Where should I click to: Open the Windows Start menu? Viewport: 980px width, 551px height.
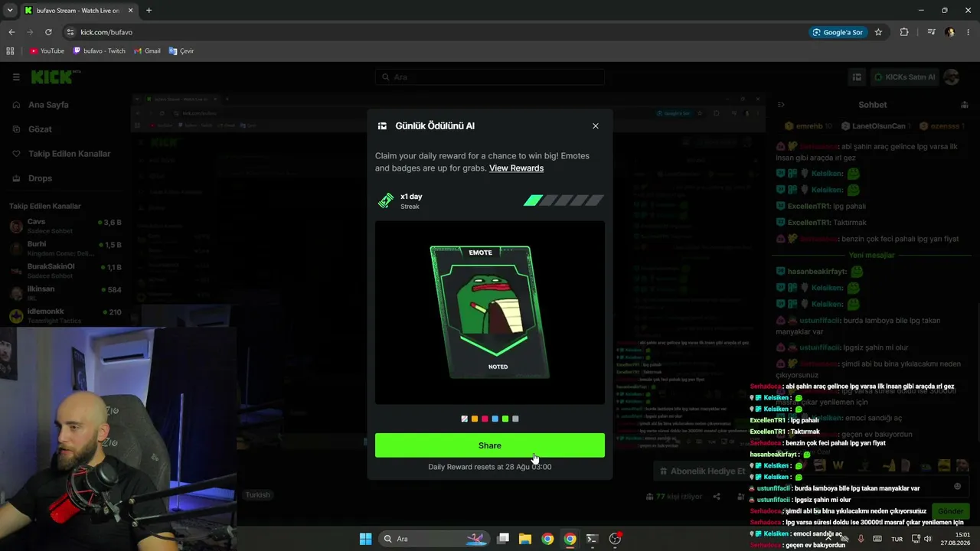(x=366, y=539)
